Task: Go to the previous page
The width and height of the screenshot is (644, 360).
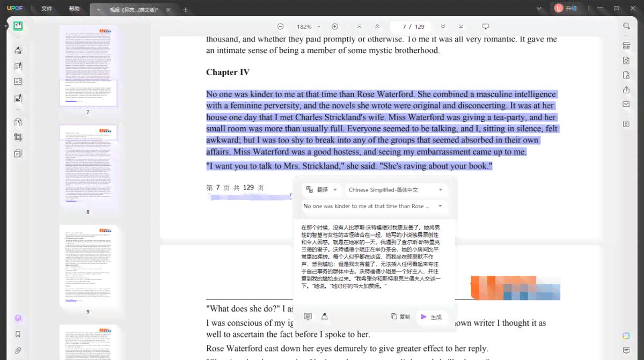Action: pos(377,26)
